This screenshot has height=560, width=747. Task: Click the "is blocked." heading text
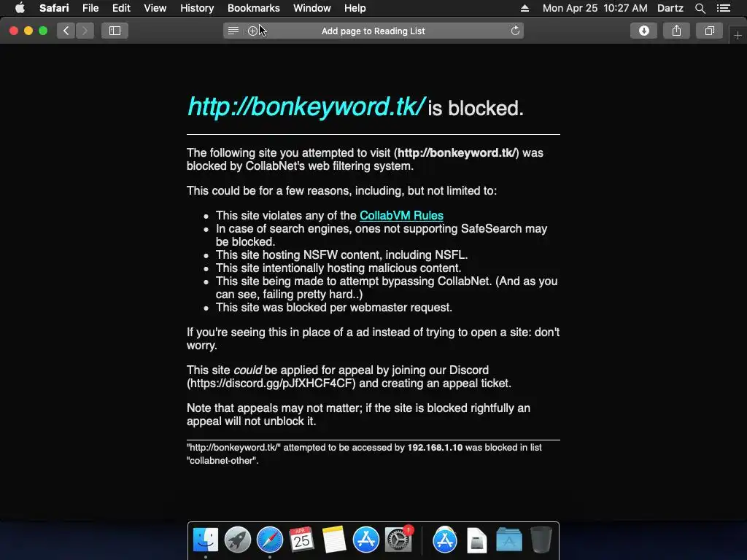[476, 108]
